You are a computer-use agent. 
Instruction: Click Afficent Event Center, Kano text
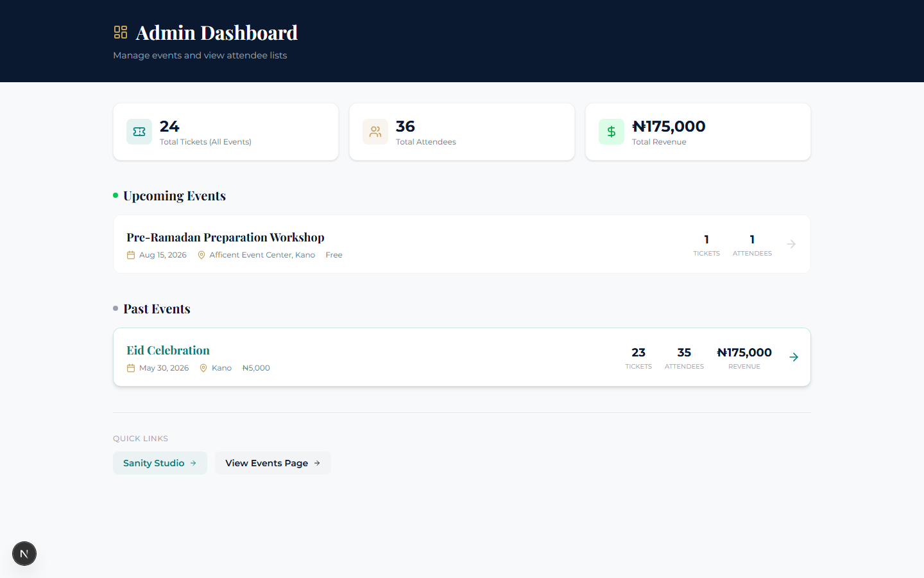tap(262, 255)
